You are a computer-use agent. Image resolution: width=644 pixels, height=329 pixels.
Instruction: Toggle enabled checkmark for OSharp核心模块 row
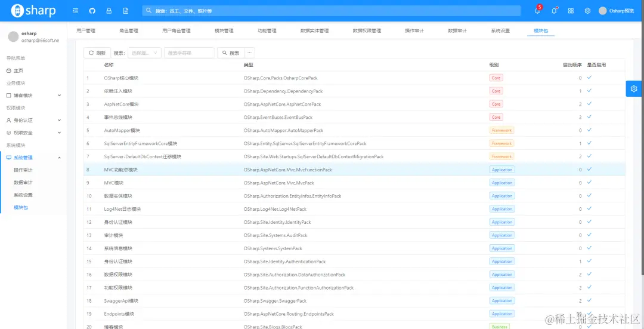click(589, 77)
